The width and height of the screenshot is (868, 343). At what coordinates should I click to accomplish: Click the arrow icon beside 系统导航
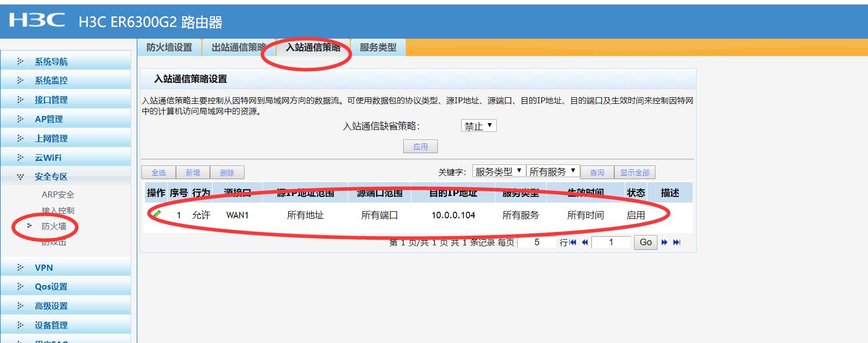click(x=20, y=61)
